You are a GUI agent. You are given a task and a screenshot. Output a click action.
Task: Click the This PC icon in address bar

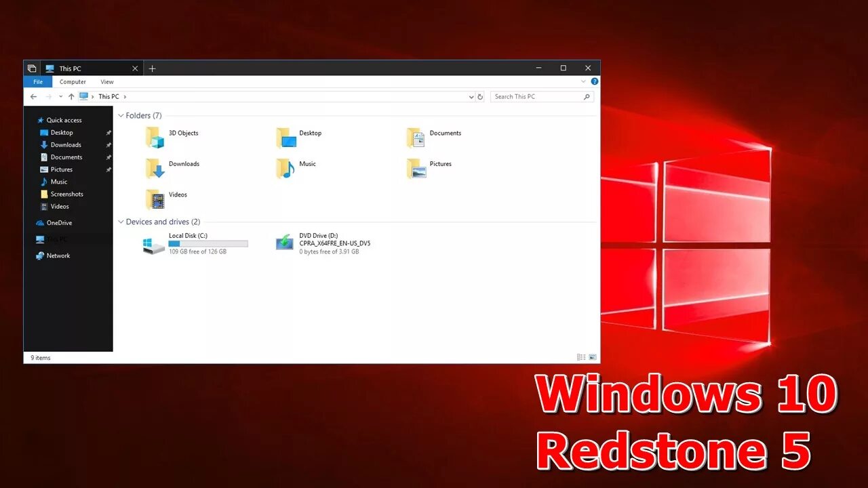(84, 96)
